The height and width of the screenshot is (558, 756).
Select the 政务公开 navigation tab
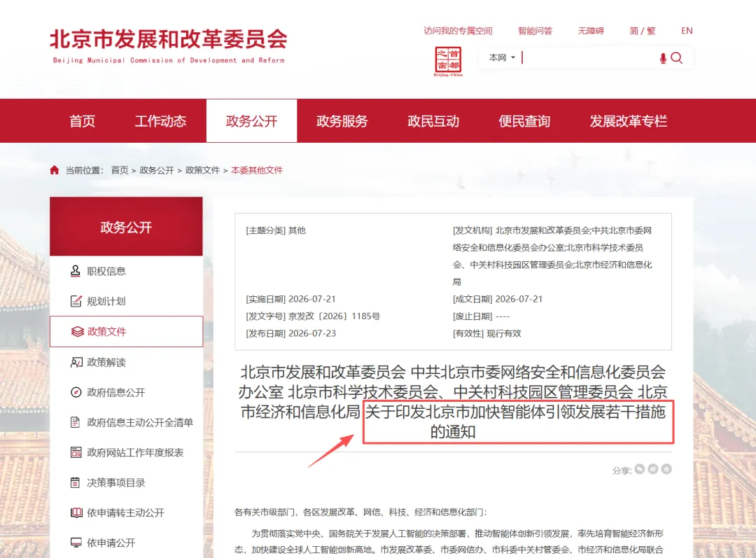(x=252, y=121)
